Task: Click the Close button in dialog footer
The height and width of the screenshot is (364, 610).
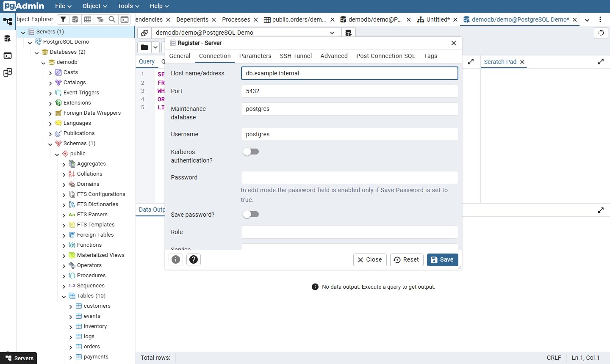Action: [370, 260]
